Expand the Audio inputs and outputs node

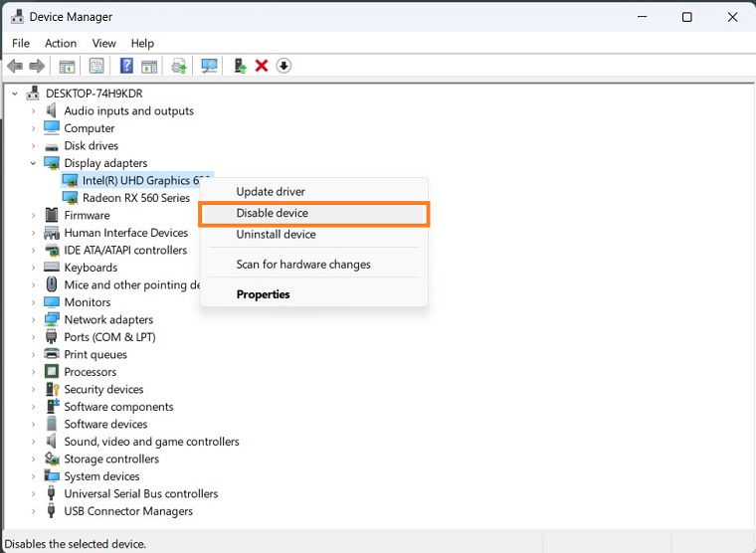[x=33, y=111]
